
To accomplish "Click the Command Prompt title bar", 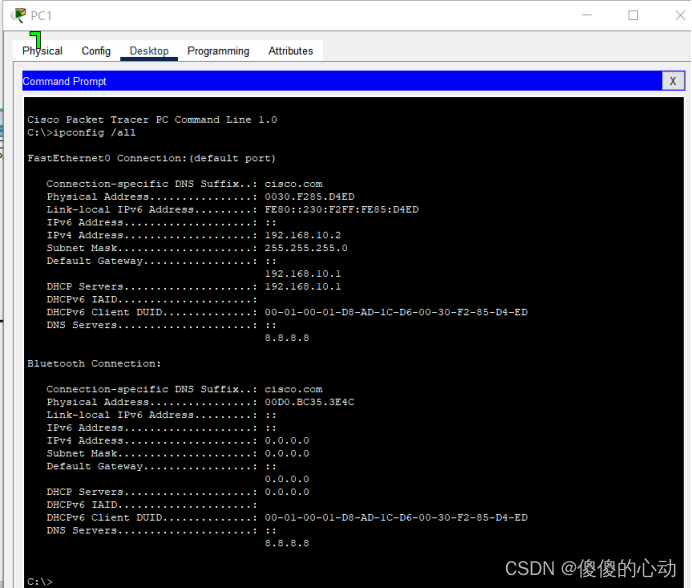I will (x=342, y=81).
